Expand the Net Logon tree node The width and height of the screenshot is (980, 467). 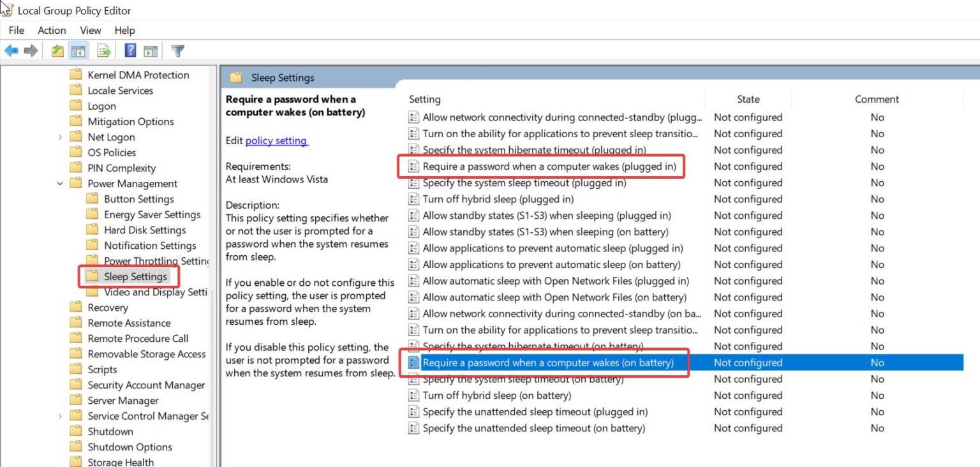tap(59, 137)
